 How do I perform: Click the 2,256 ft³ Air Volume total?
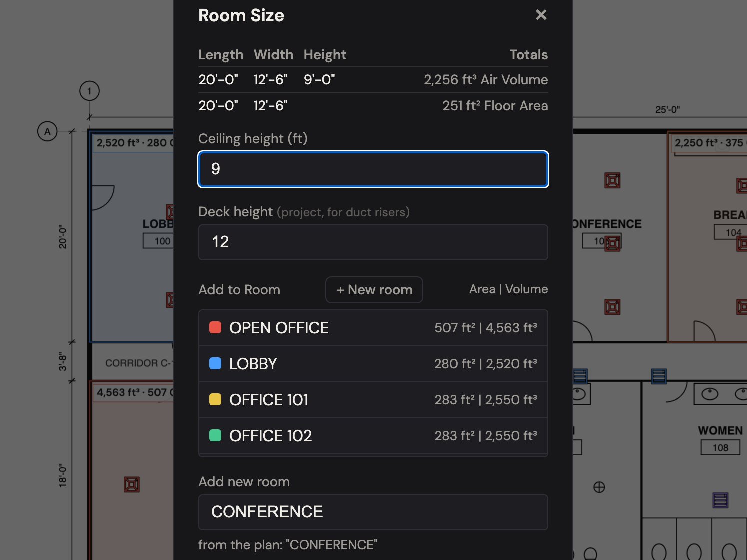click(486, 80)
